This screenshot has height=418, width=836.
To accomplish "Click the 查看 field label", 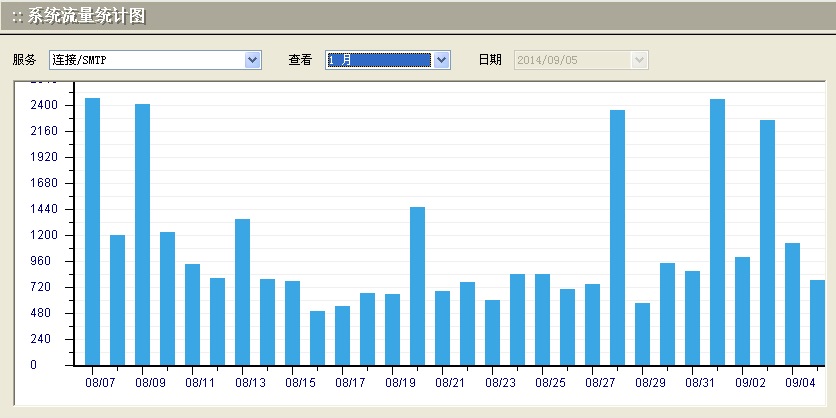I will (300, 60).
